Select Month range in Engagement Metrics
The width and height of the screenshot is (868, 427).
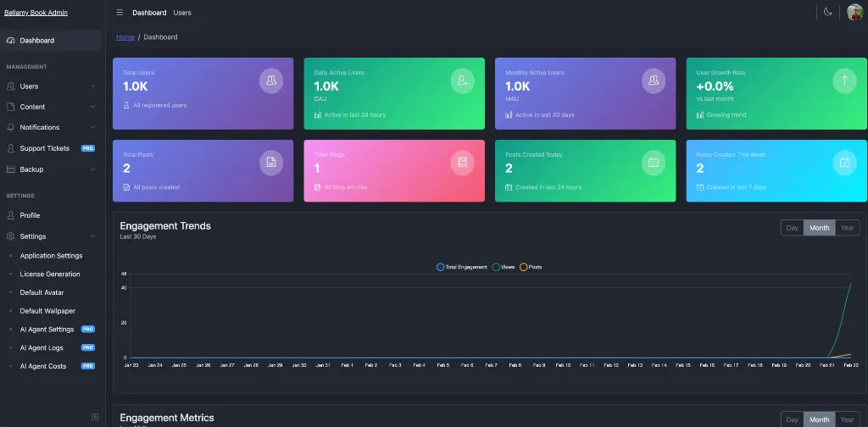820,419
